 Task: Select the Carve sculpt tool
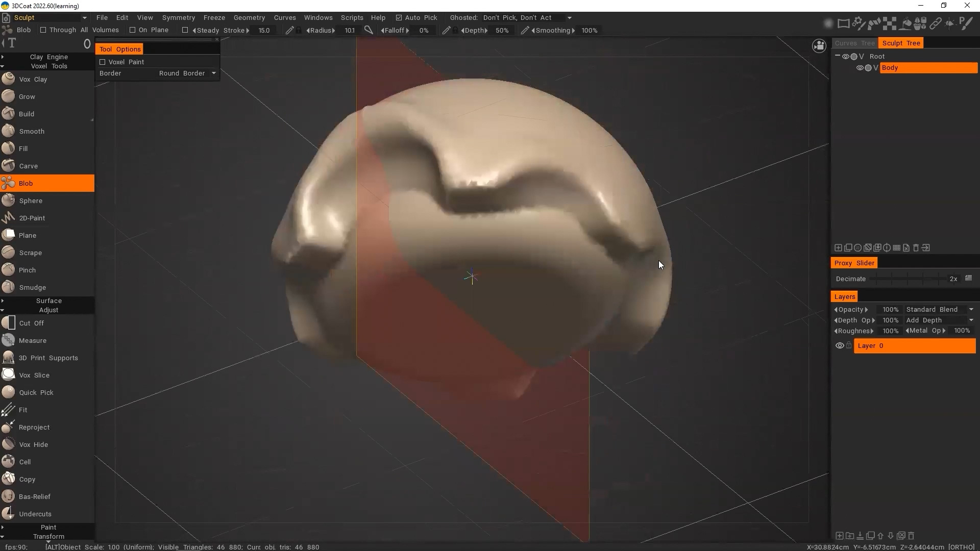coord(28,166)
